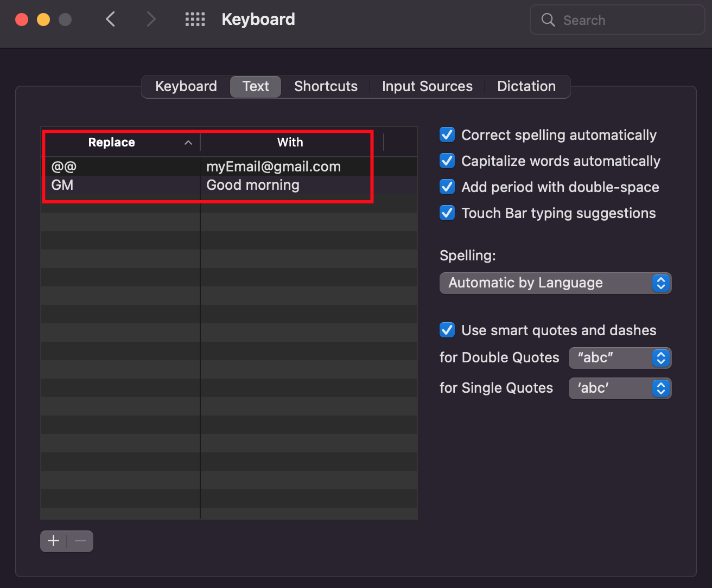Image resolution: width=712 pixels, height=588 pixels.
Task: Click the back navigation arrow
Action: coord(110,19)
